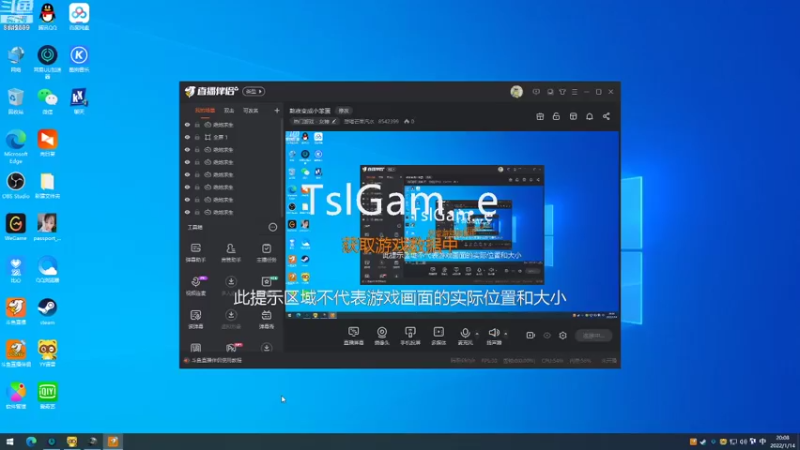Open the sticker tool in toolbox third row
800x450 pixels.
195,319
